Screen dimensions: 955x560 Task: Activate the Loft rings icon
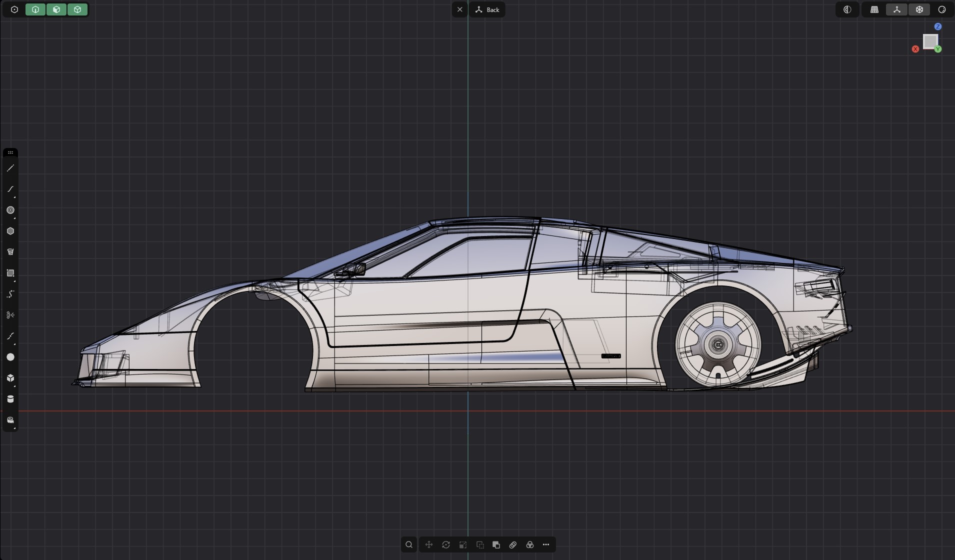tap(513, 545)
